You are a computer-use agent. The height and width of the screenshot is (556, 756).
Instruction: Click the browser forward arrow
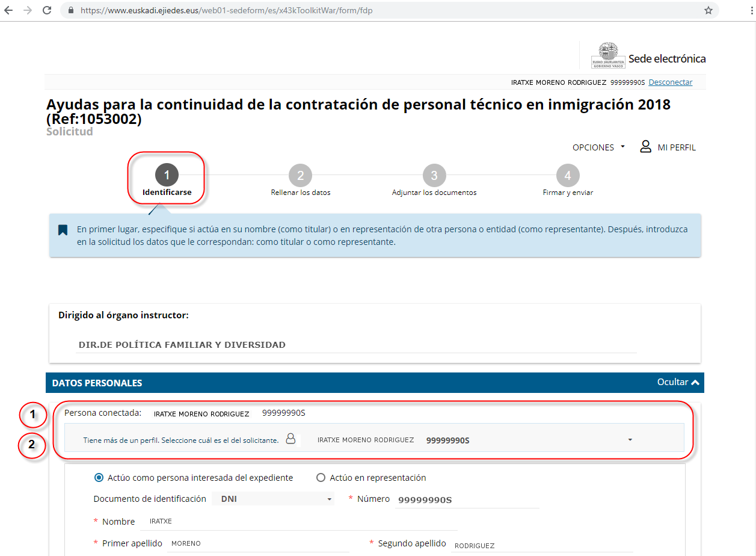(x=27, y=10)
